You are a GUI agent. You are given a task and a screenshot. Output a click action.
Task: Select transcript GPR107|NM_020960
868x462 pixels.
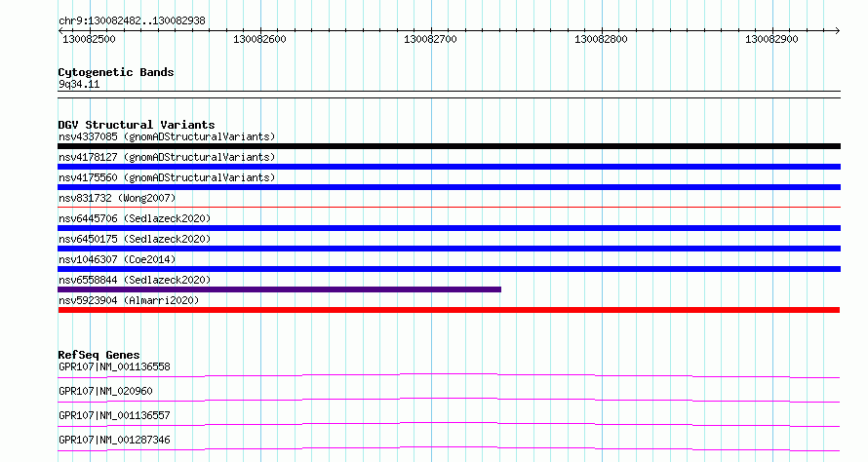(105, 391)
